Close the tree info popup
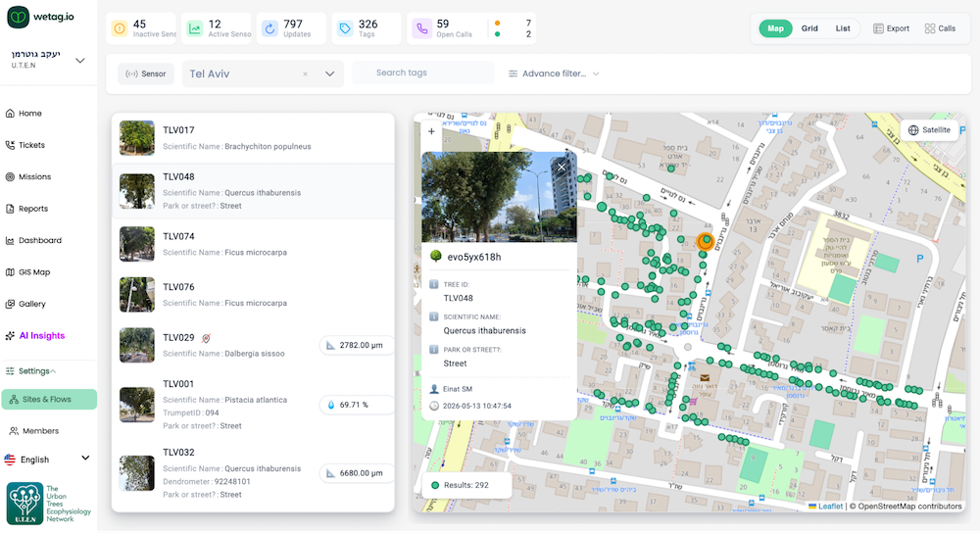 coord(562,167)
